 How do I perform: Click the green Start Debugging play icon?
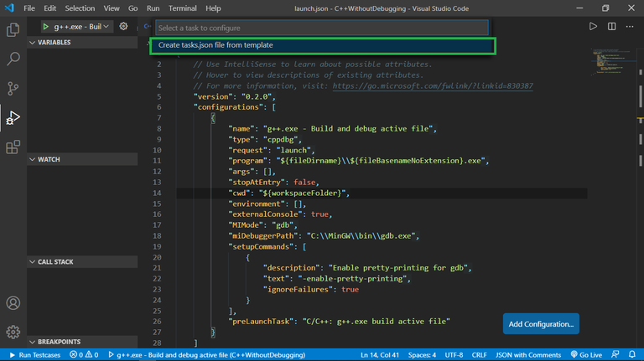click(45, 26)
